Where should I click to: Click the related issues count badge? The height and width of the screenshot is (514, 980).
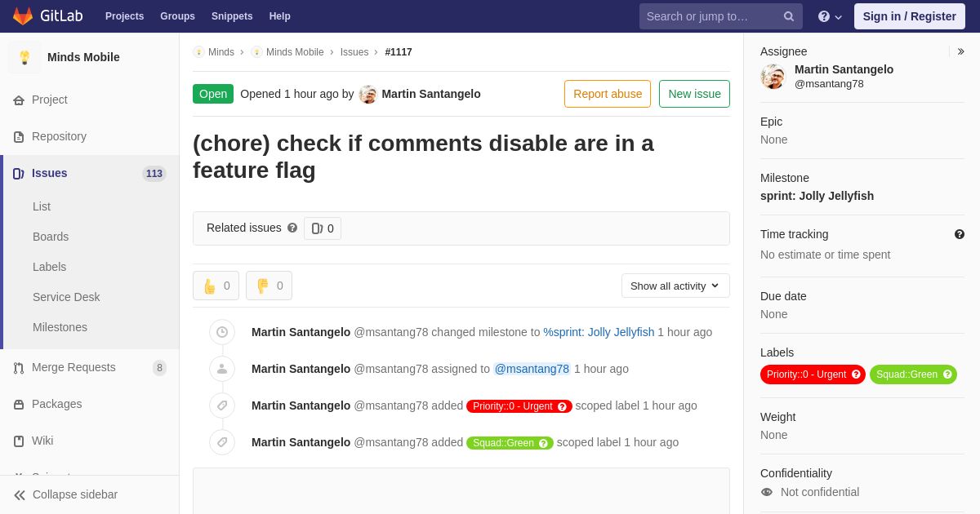[x=323, y=228]
